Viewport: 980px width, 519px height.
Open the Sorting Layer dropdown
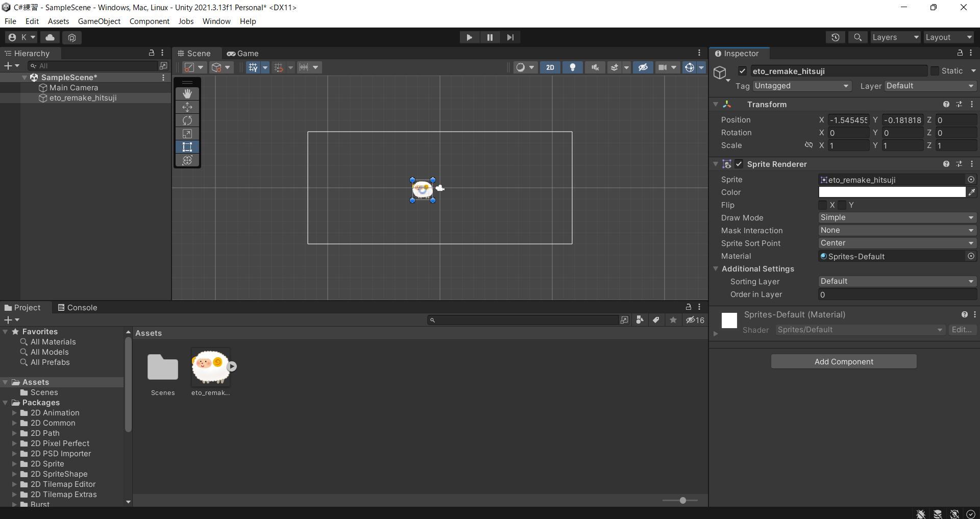(897, 282)
